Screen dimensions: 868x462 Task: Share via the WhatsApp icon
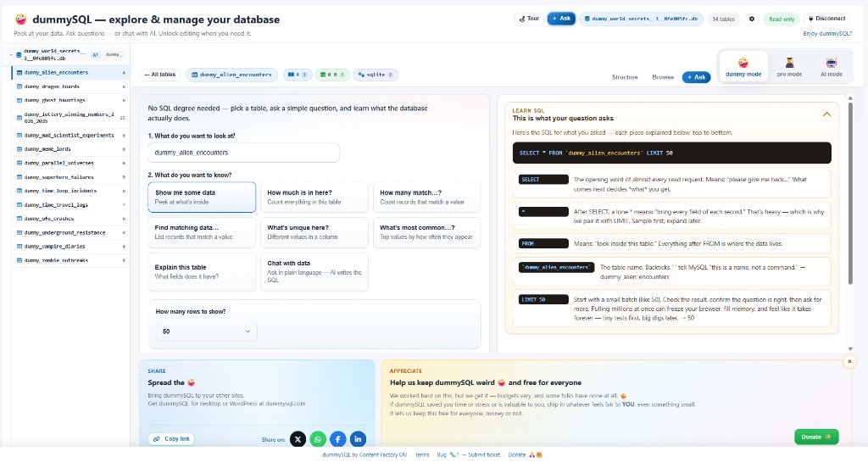coord(318,439)
